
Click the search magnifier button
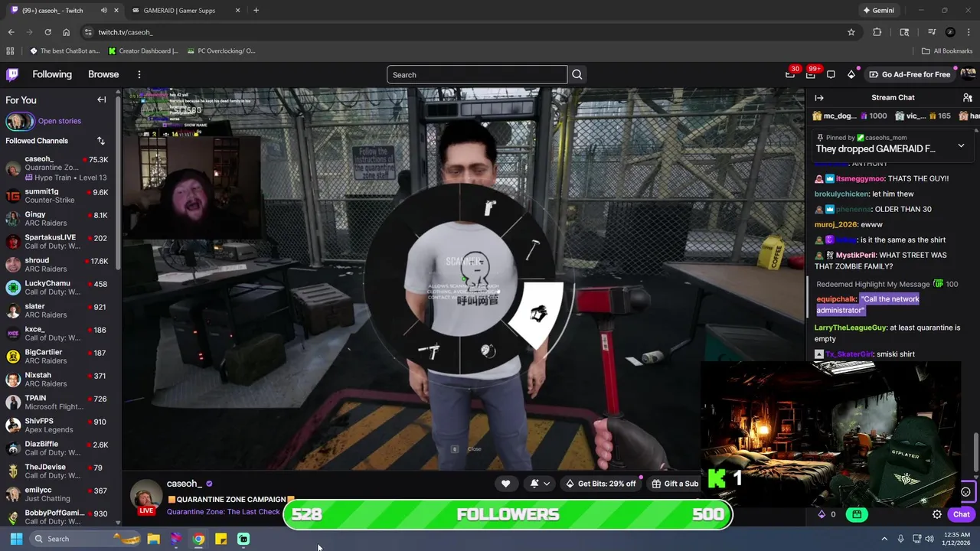coord(577,74)
